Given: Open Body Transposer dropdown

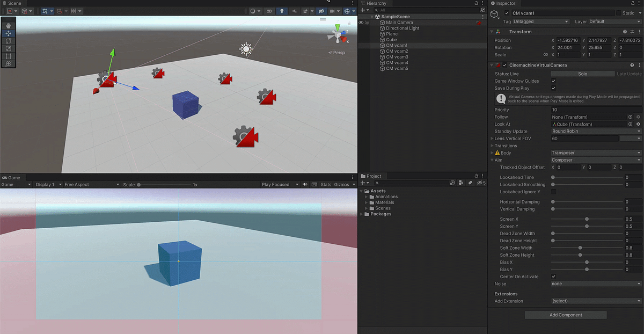Looking at the screenshot, I should click(596, 153).
